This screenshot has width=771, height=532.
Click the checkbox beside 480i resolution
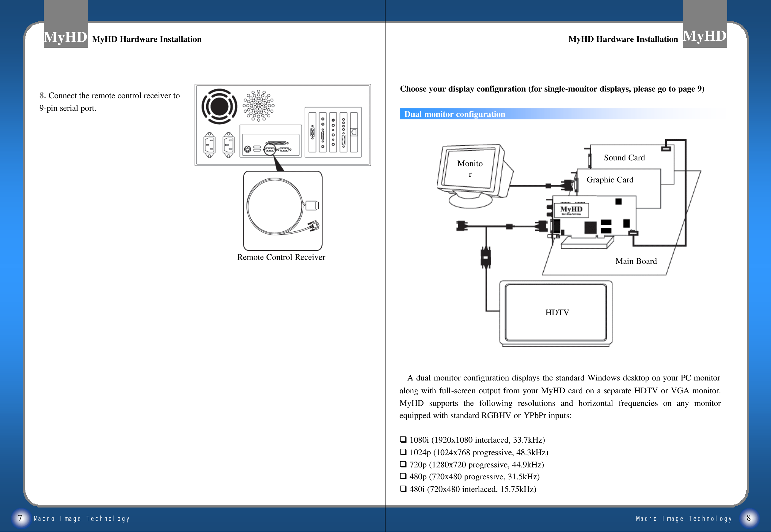[403, 489]
